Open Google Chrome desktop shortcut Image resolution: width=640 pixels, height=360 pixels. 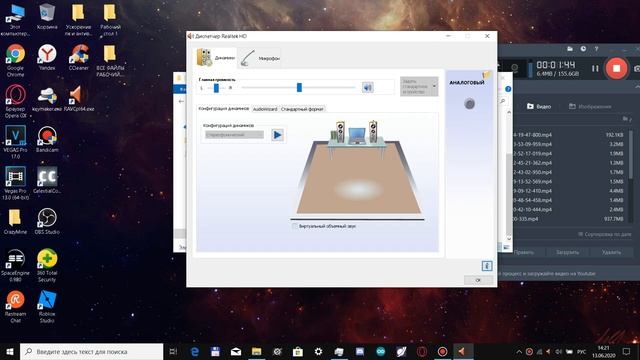click(x=16, y=60)
